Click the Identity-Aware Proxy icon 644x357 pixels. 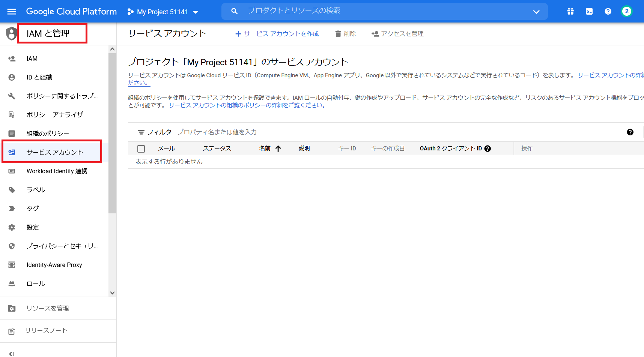tap(12, 265)
